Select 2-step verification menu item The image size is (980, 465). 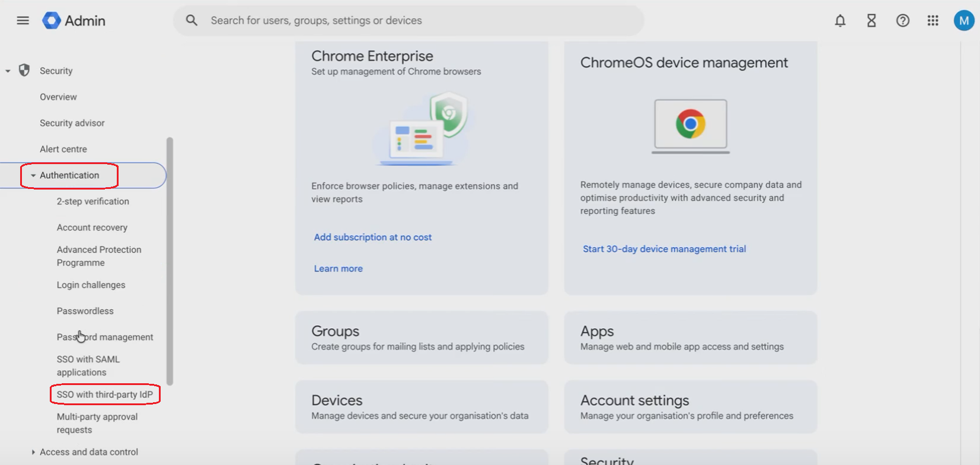(92, 201)
